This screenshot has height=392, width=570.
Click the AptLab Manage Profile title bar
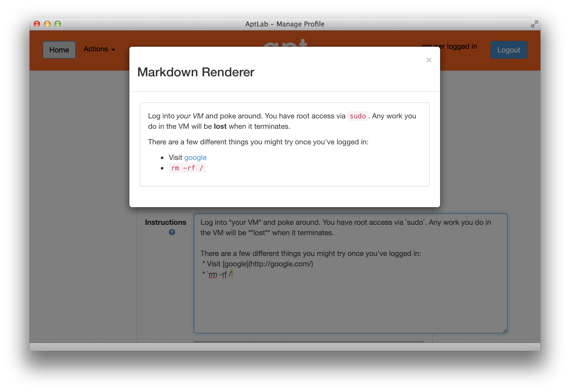pyautogui.click(x=285, y=24)
